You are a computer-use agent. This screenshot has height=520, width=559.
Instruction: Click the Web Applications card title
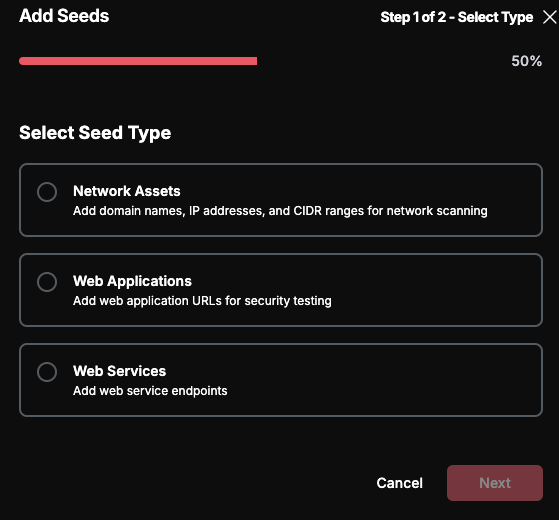click(x=132, y=281)
